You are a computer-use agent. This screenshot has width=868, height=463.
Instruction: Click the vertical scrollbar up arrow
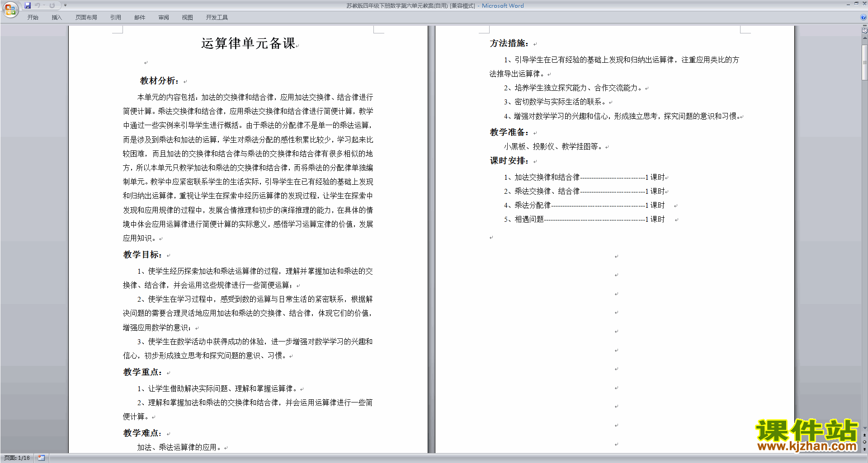(865, 38)
